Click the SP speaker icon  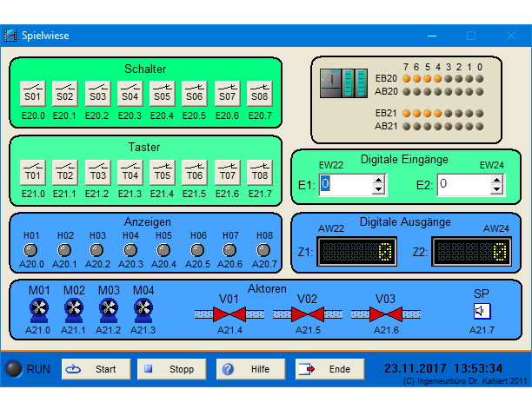(482, 311)
